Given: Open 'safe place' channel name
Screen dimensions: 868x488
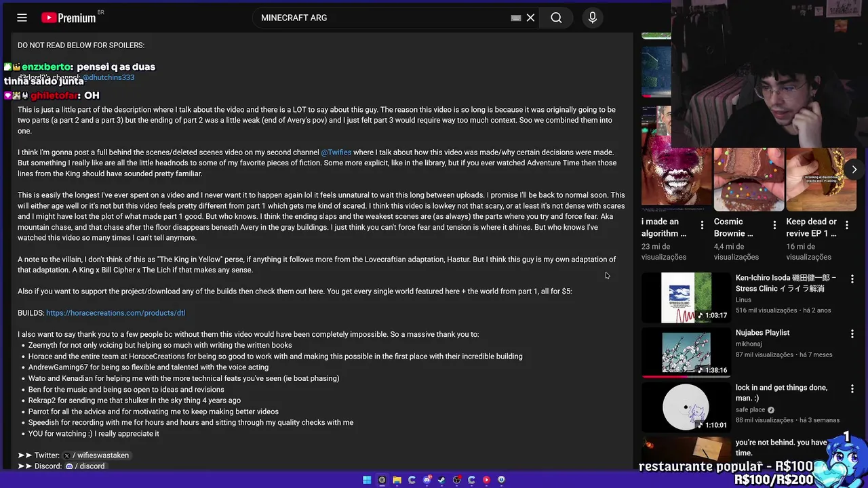Looking at the screenshot, I should [750, 409].
